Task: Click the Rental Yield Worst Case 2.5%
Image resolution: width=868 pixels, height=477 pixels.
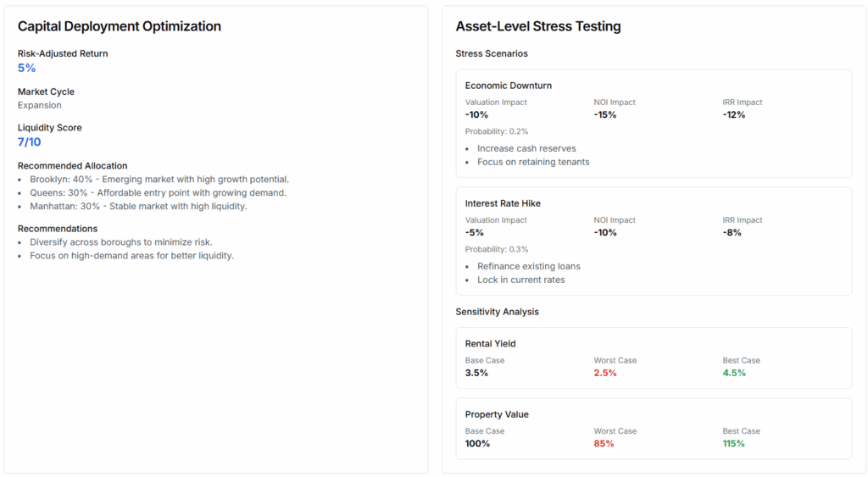Action: pos(605,373)
